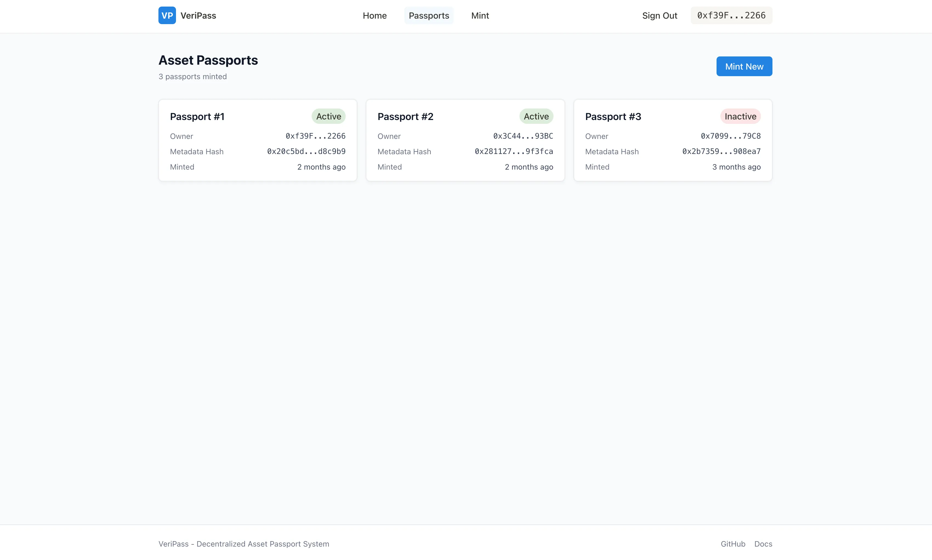Screen dimensions: 932x560
Task: Click owner address 0x7099...79C8 on Passport #3
Action: click(730, 136)
